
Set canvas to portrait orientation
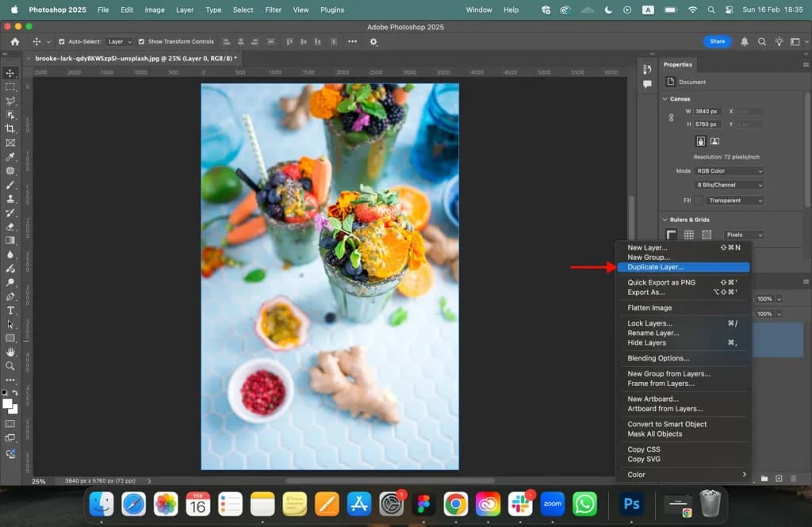(x=701, y=141)
